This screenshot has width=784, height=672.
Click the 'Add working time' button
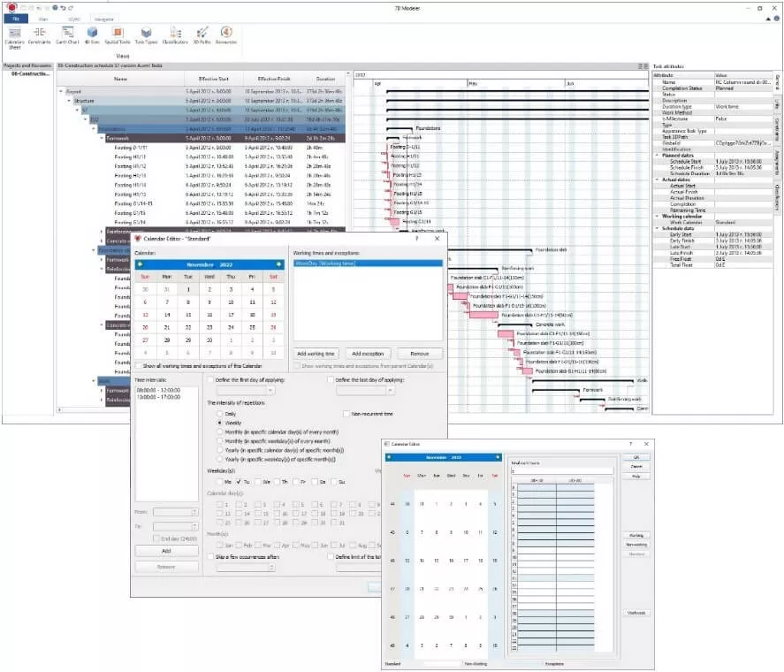tap(316, 353)
